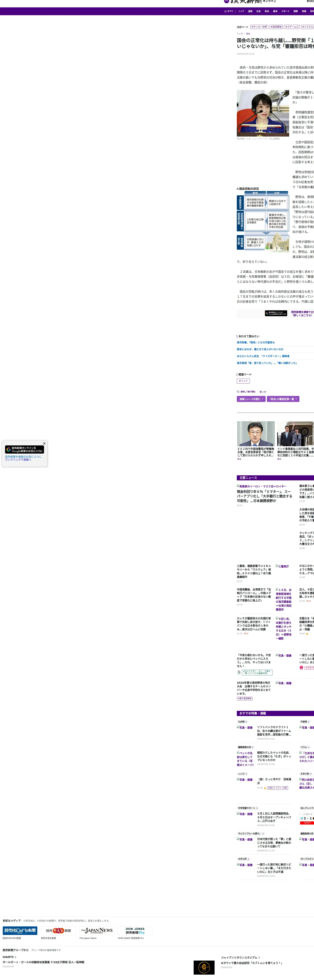314x980 pixels.
Task: Click the #サッカーW杯 trending tag
Action: 259,27
